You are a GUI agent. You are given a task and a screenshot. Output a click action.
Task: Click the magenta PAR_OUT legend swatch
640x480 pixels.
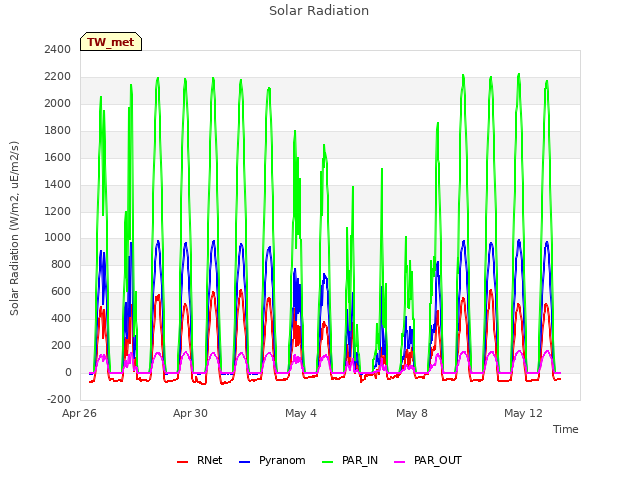click(x=400, y=462)
